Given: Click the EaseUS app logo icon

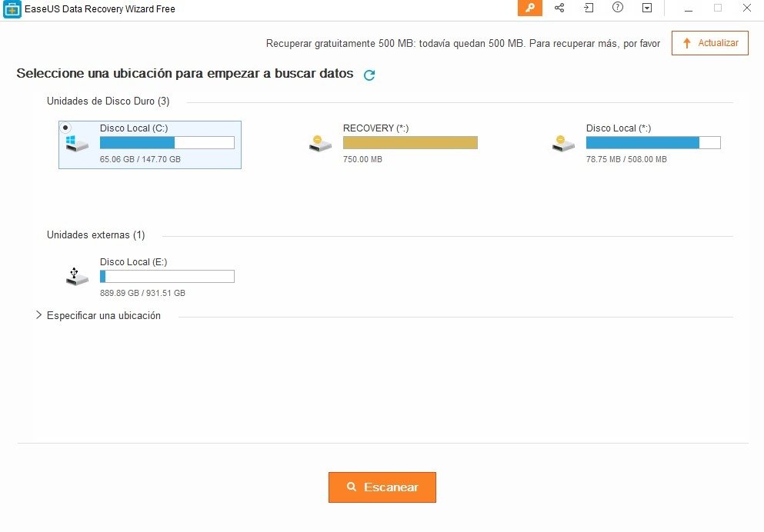Looking at the screenshot, I should [12, 8].
